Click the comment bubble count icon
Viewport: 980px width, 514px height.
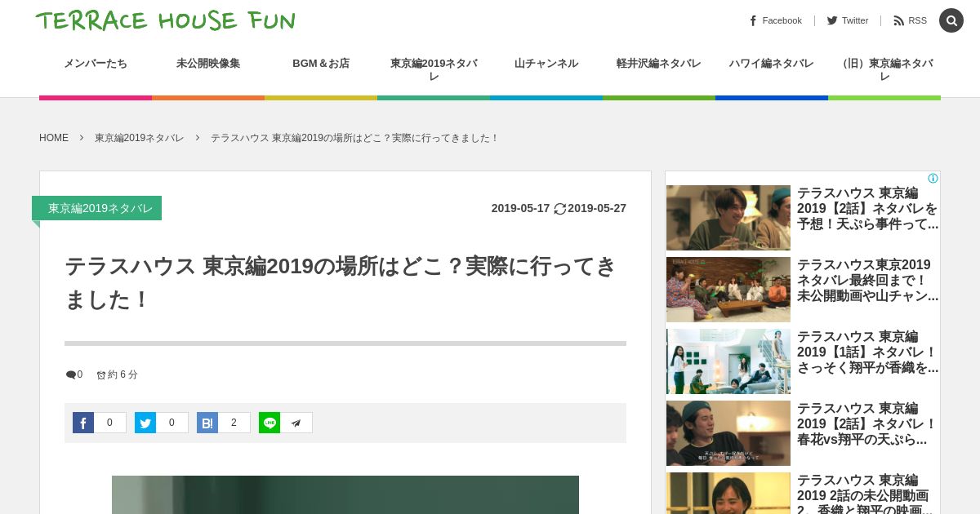[x=70, y=375]
